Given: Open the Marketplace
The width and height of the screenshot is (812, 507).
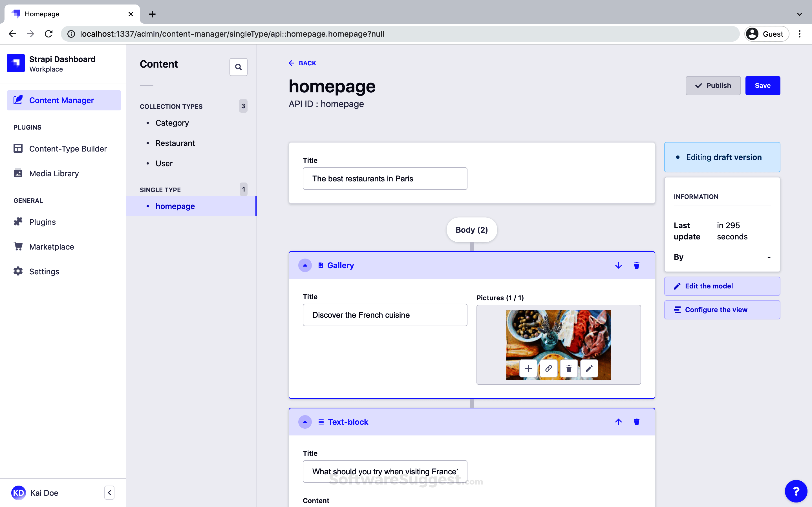Looking at the screenshot, I should tap(52, 246).
